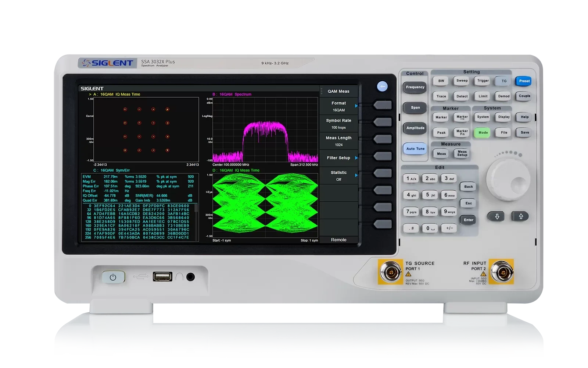The image size is (588, 368).
Task: Click keypad key 2 abc
Action: click(x=430, y=178)
